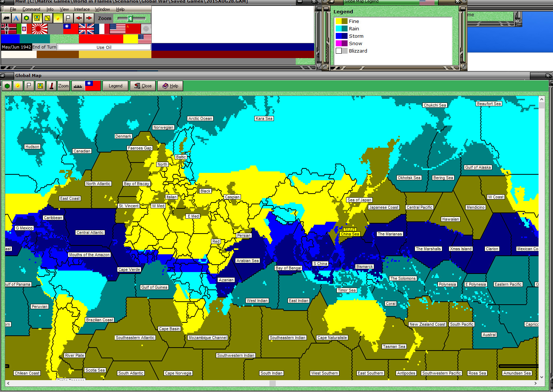The image size is (553, 392).
Task: Select the USA flag in major powers row
Action: click(x=118, y=29)
